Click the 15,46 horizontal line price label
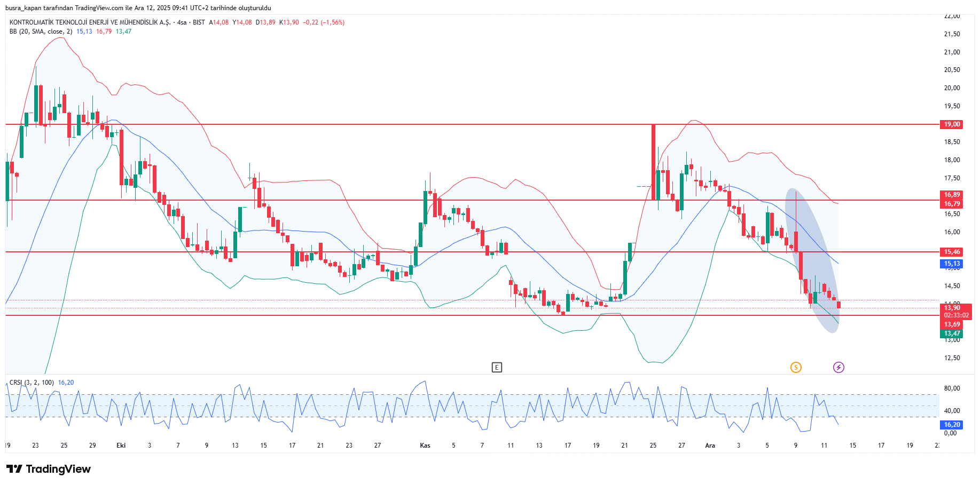The width and height of the screenshot is (980, 485). tap(952, 252)
